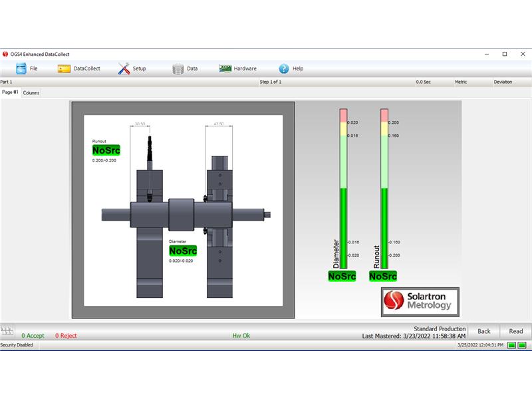Click the status bar date and time
The width and height of the screenshot is (532, 399).
[480, 345]
